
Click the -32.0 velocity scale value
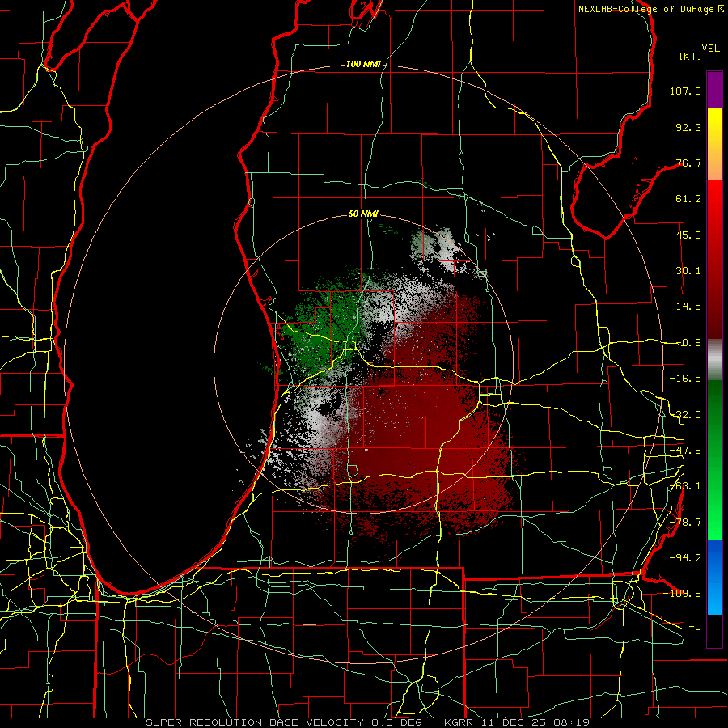[685, 415]
